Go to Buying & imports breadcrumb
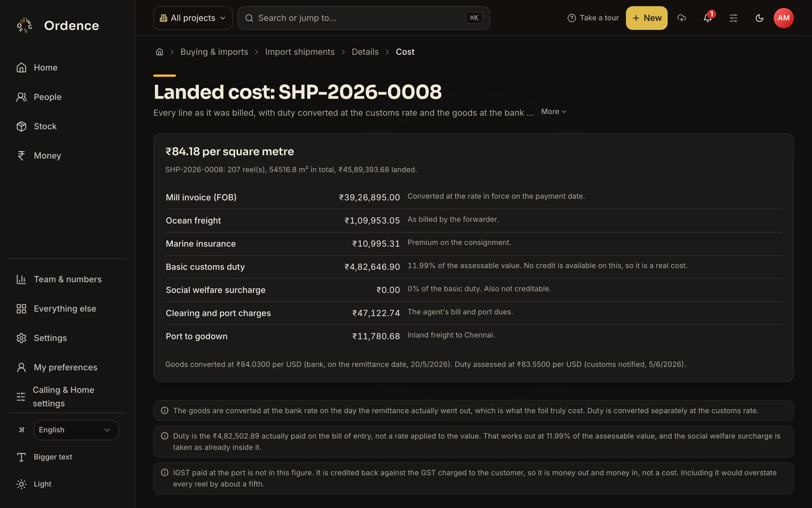Image resolution: width=812 pixels, height=508 pixels. pos(214,52)
